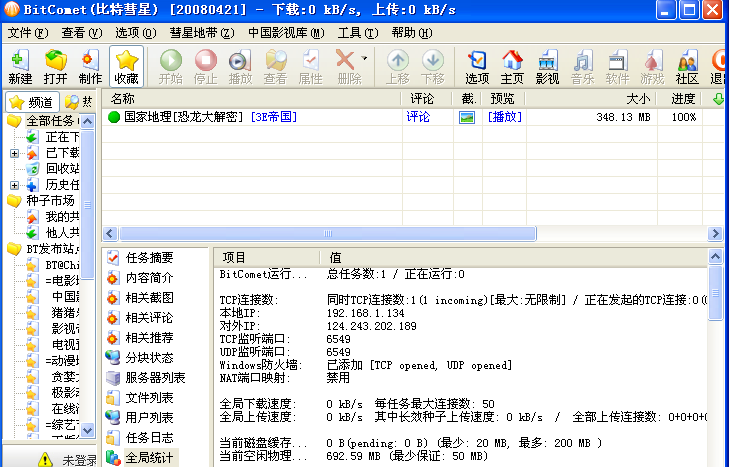Image resolution: width=729 pixels, height=467 pixels.
Task: Expand the 历史任务 tree node
Action: pos(14,185)
